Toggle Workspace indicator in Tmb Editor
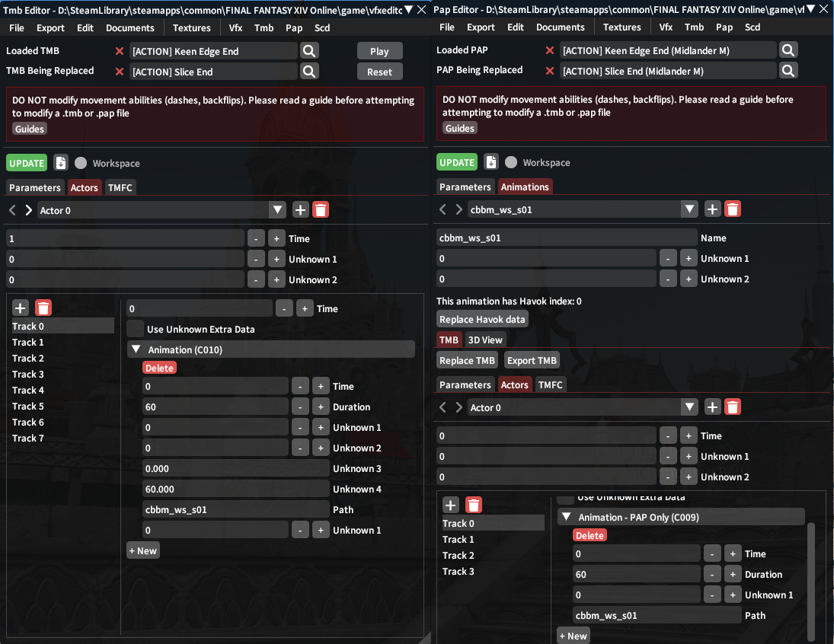Screen dimensions: 834x644 [81, 163]
